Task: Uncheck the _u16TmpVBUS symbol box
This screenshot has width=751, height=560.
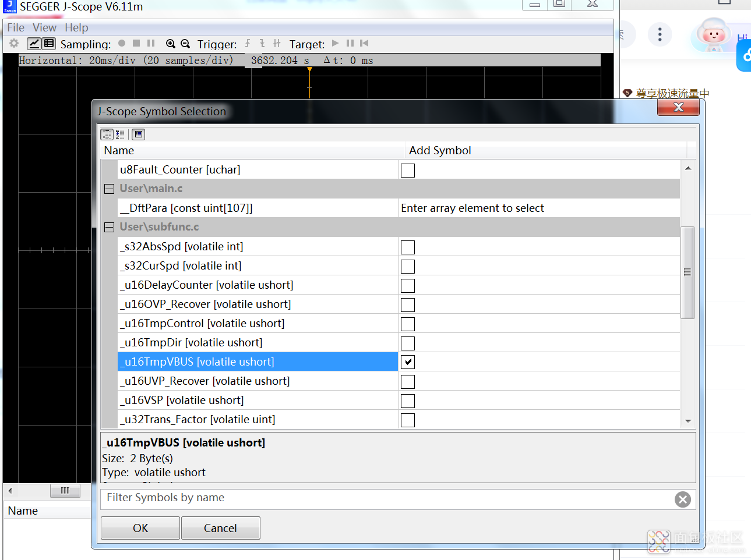Action: (408, 362)
